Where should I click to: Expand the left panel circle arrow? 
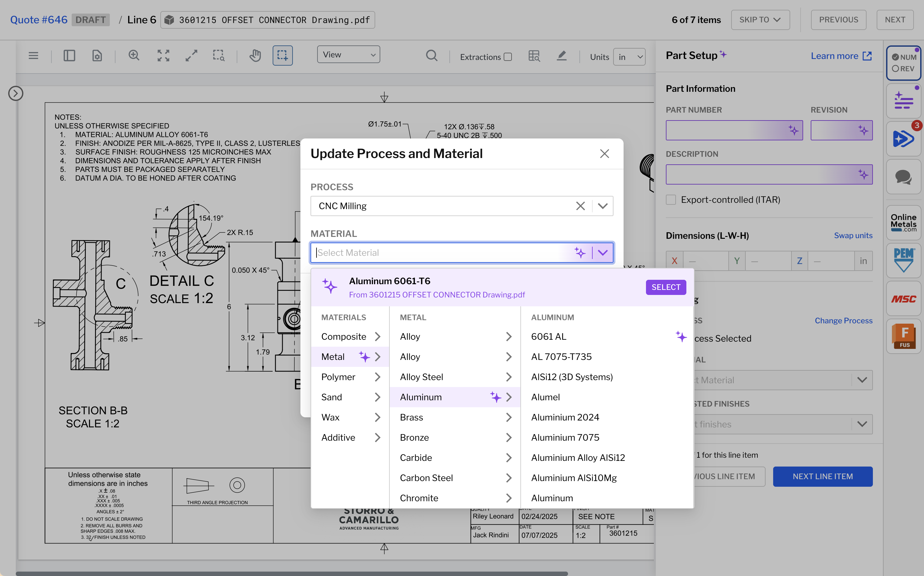[16, 93]
